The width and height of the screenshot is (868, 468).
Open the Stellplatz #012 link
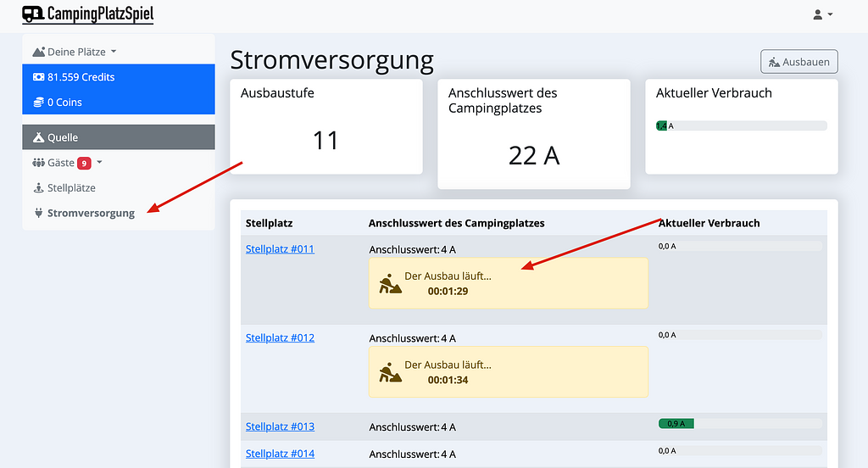tap(280, 337)
